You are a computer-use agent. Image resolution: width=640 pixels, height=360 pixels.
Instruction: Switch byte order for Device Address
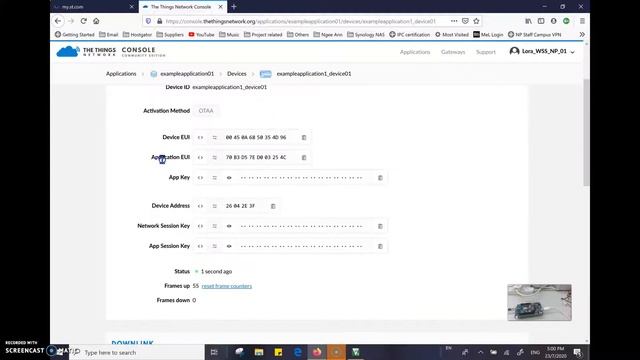click(214, 206)
